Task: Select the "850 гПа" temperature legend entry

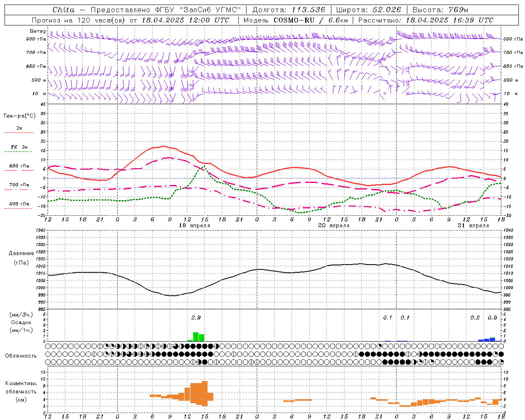Action: coord(19,166)
